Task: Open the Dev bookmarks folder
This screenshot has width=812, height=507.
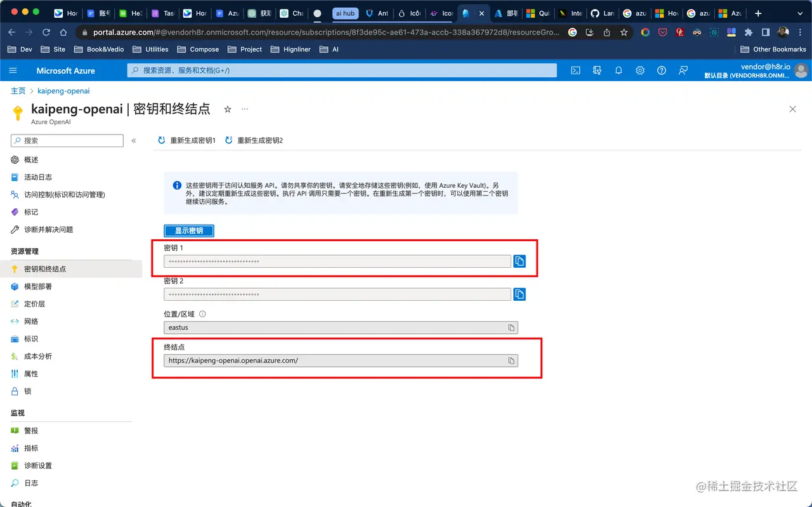Action: point(20,49)
